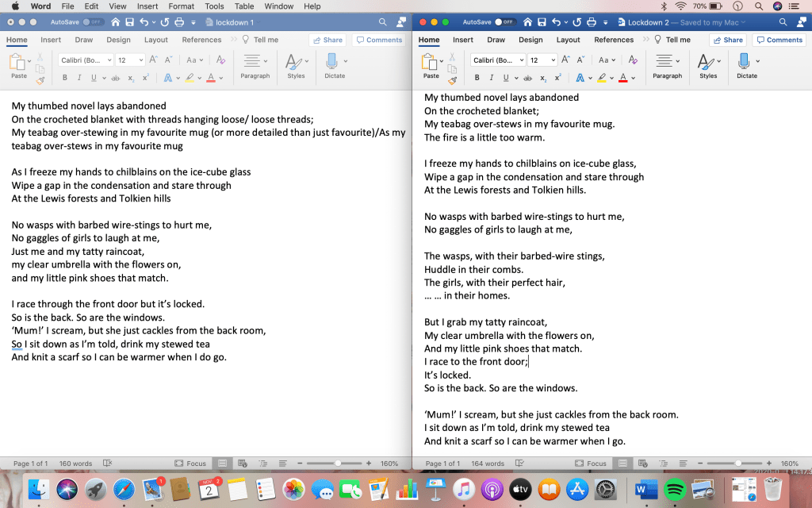Open the Format menu in the menu bar
The width and height of the screenshot is (812, 508).
[182, 6]
